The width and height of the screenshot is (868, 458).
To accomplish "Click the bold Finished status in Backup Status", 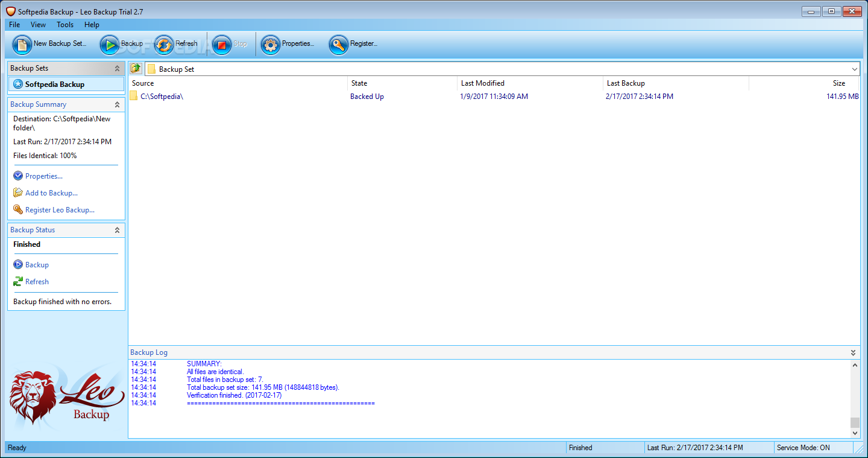I will coord(27,244).
